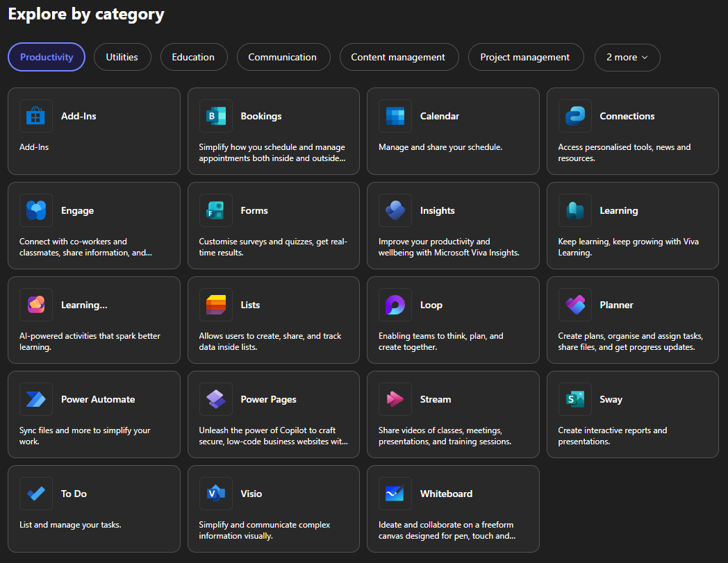Open the Add-Ins title link

point(78,116)
